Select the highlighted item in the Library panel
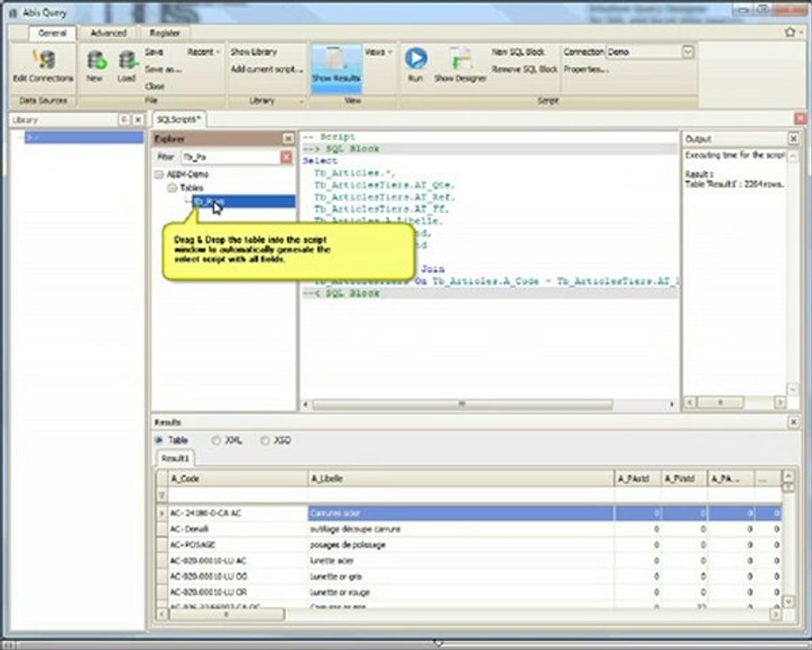The width and height of the screenshot is (812, 650). (x=84, y=137)
